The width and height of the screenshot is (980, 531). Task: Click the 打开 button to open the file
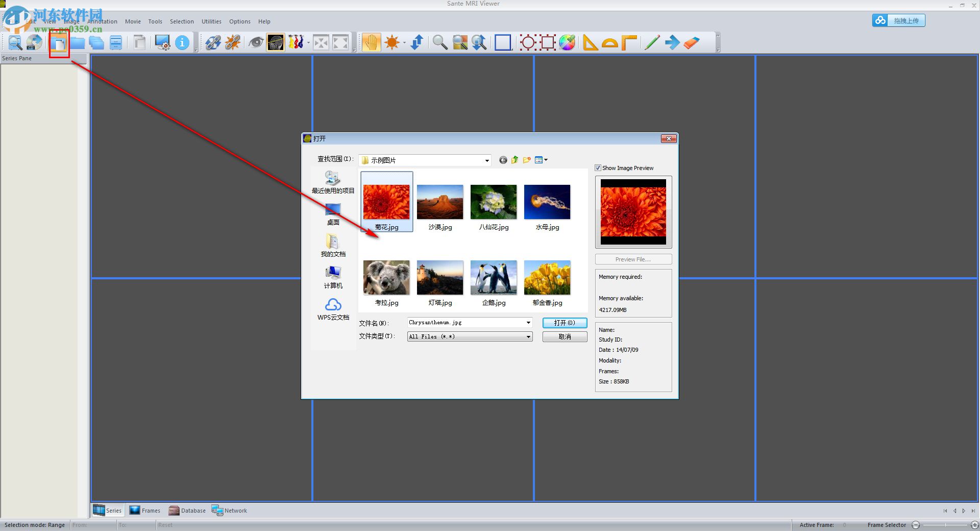[x=565, y=323]
